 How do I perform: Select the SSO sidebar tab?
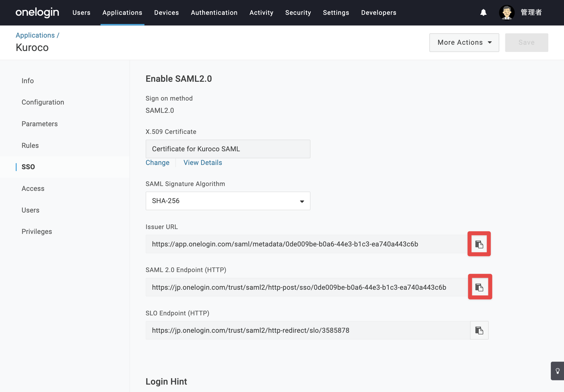pos(28,167)
